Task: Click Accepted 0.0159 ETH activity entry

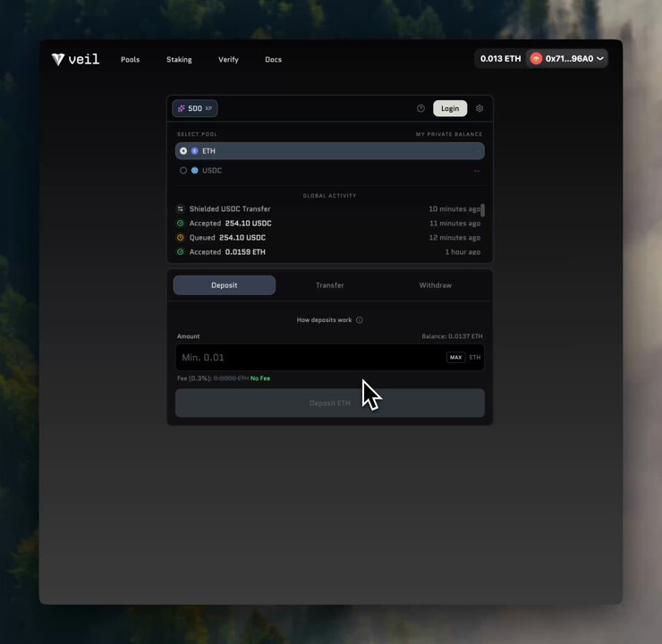Action: click(x=328, y=252)
